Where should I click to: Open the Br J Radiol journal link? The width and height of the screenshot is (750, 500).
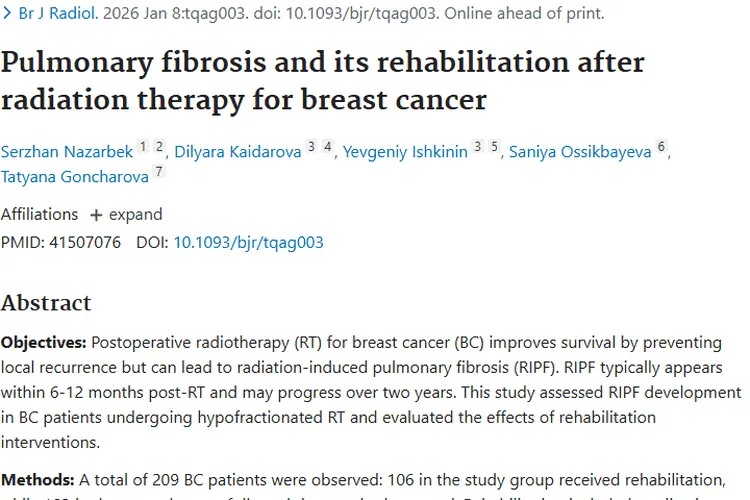[59, 15]
